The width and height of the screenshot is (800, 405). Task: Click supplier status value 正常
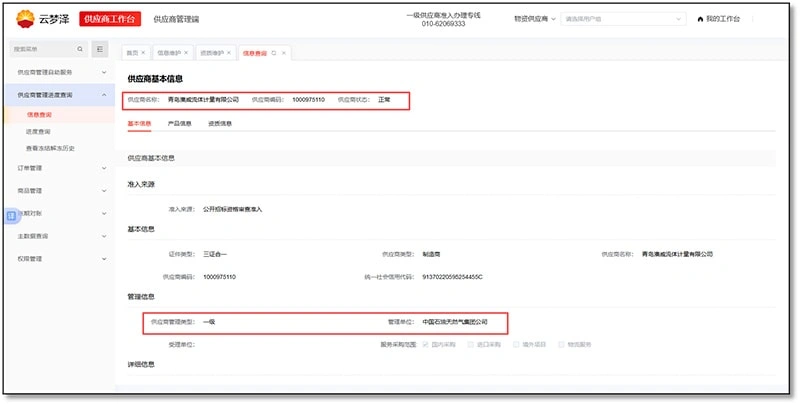[384, 99]
